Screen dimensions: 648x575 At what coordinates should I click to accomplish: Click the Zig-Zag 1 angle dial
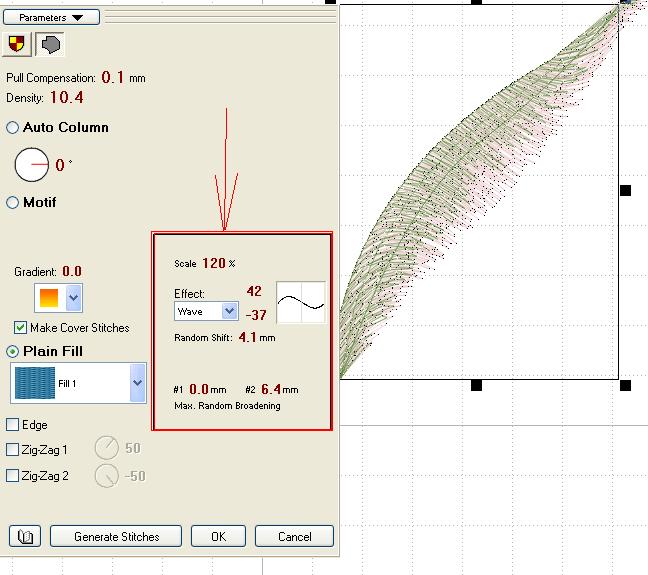coord(107,450)
